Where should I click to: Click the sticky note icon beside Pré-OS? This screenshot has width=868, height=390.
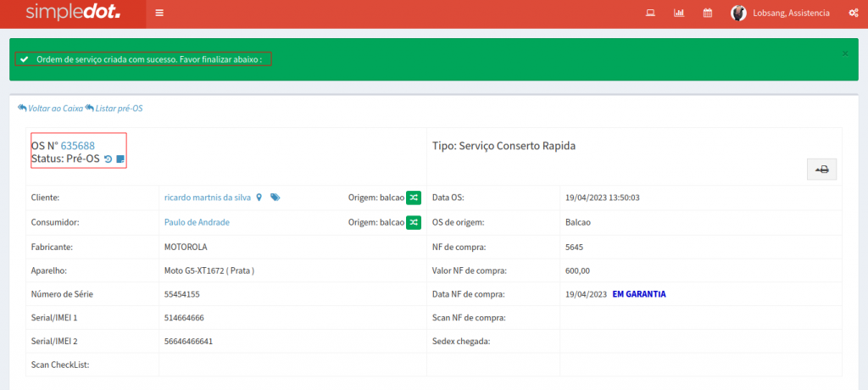pos(120,159)
